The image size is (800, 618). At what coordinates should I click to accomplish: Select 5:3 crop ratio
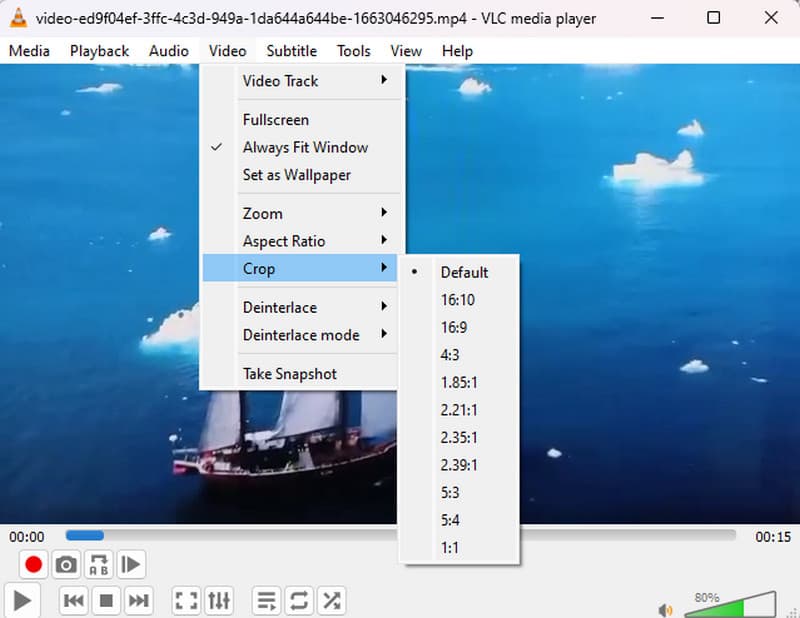(459, 492)
